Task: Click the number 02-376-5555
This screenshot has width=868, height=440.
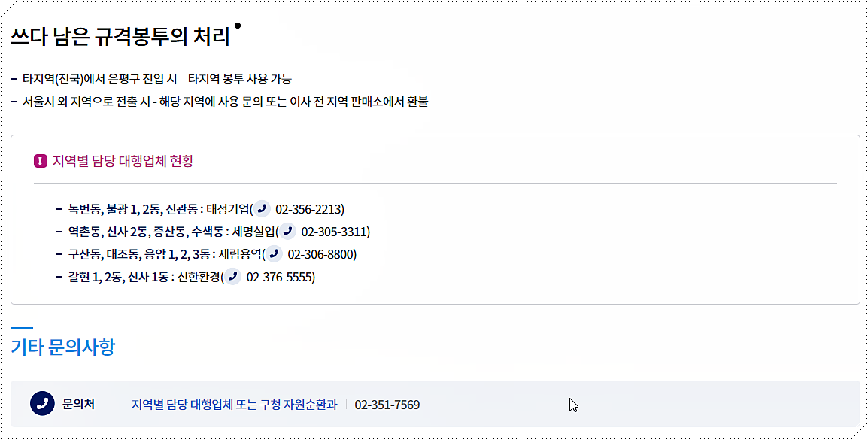Action: [280, 278]
